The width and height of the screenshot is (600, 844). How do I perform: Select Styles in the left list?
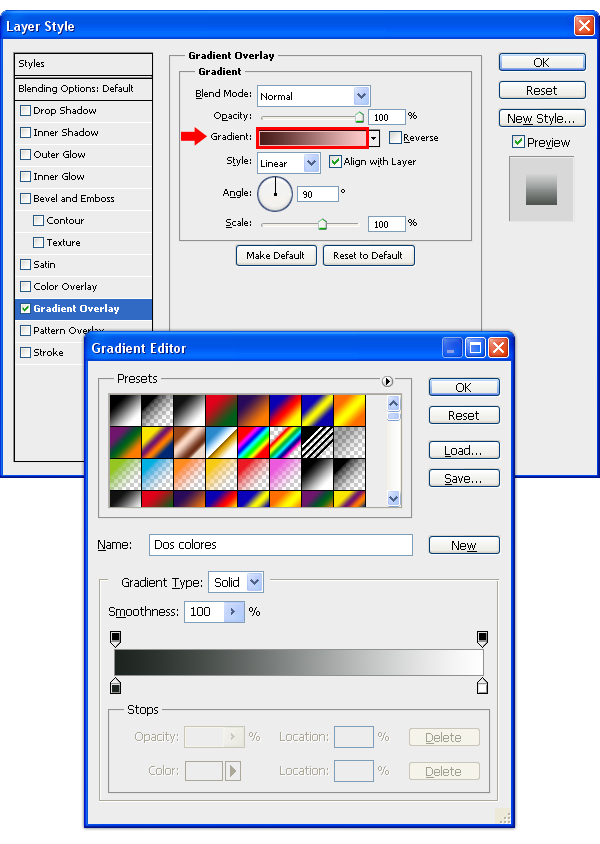click(x=83, y=64)
